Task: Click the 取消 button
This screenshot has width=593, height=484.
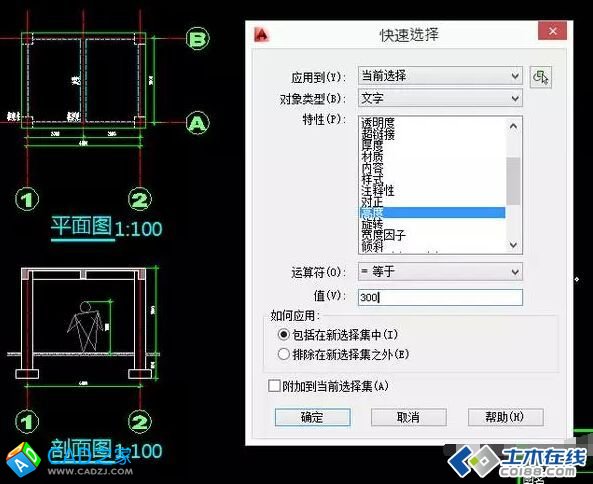Action: click(x=408, y=417)
